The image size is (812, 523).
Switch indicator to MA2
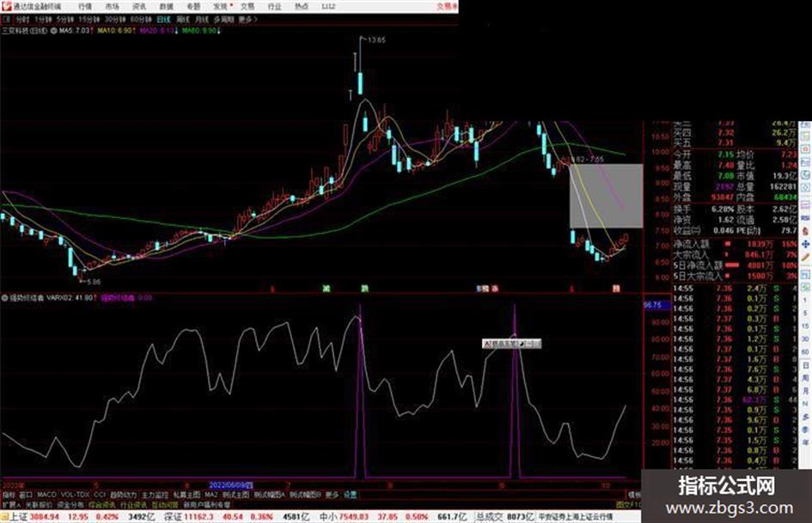211,495
